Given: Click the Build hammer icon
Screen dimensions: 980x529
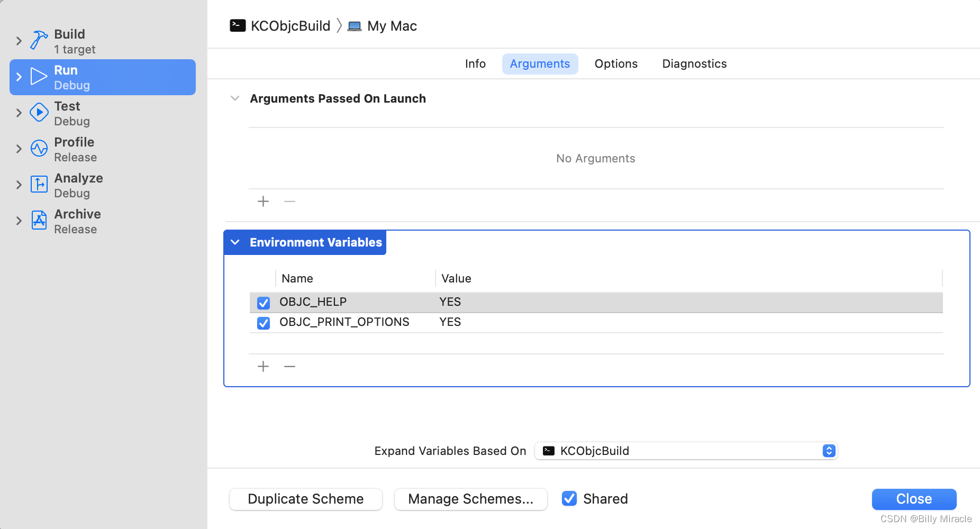Looking at the screenshot, I should [39, 40].
